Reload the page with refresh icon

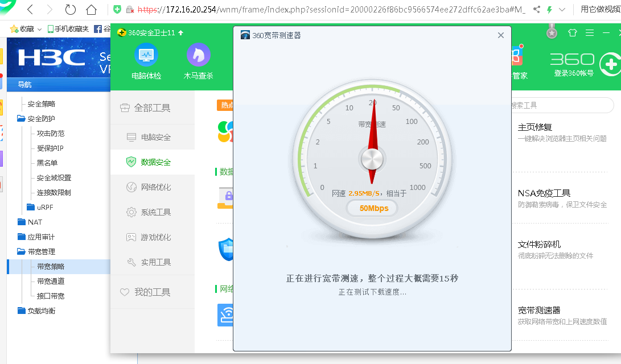point(70,9)
